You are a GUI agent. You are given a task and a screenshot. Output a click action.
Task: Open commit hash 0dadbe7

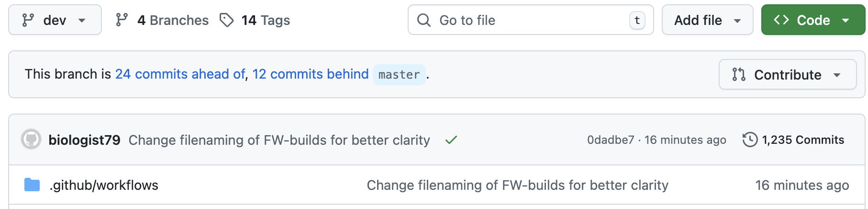click(x=611, y=140)
